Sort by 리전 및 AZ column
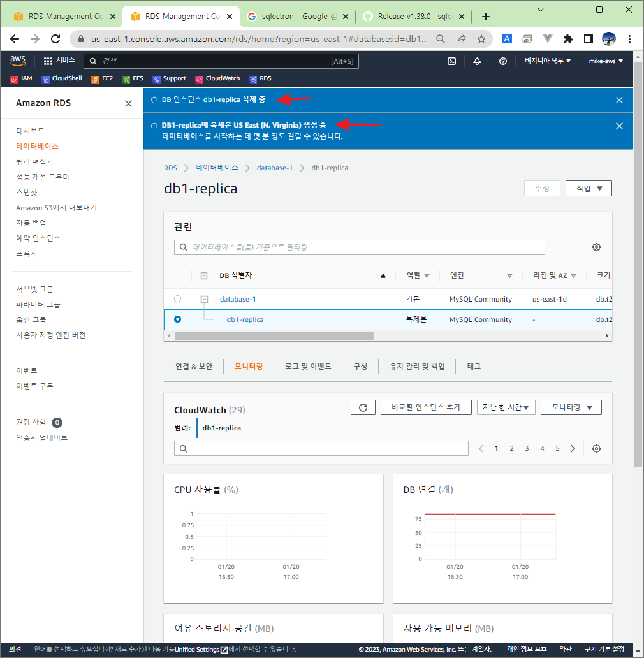 [554, 275]
